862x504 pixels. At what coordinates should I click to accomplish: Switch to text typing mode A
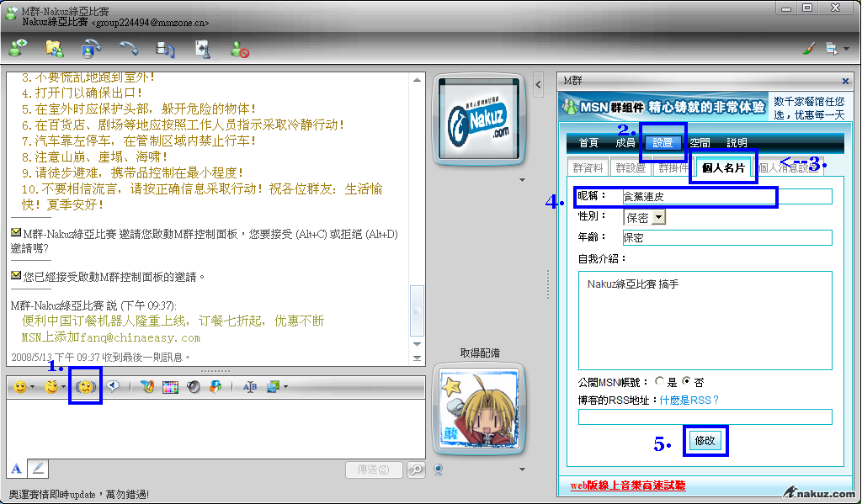[x=17, y=469]
